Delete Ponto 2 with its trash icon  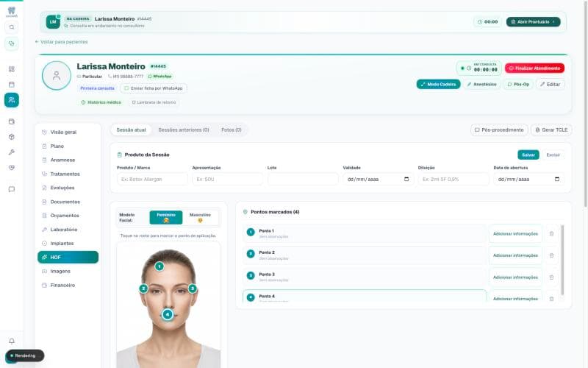[551, 255]
